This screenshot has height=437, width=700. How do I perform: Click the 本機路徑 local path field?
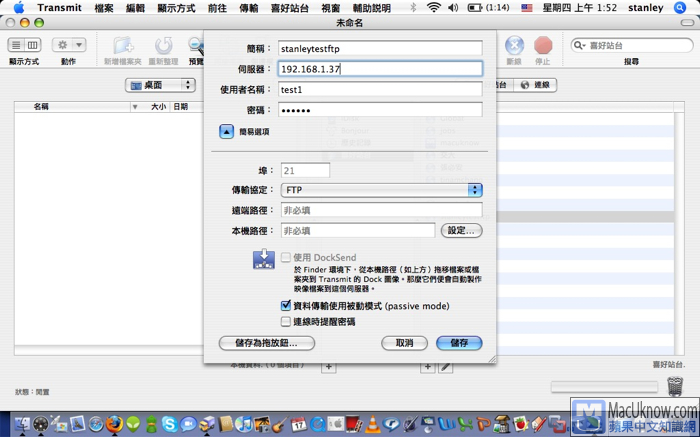click(358, 230)
